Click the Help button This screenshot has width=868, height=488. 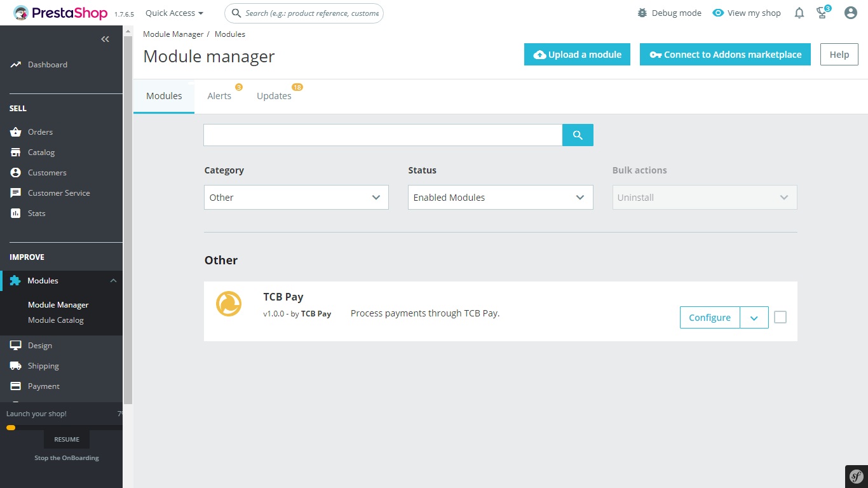click(x=839, y=55)
